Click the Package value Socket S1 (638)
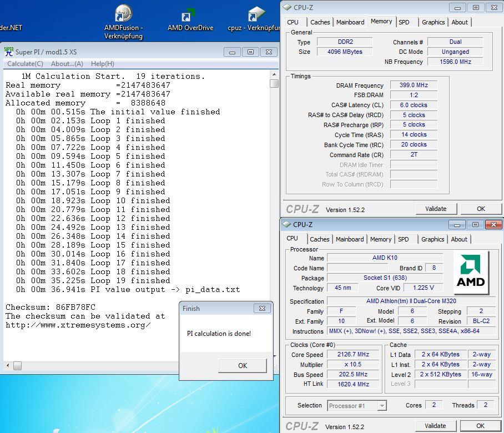The width and height of the screenshot is (504, 433). (385, 278)
